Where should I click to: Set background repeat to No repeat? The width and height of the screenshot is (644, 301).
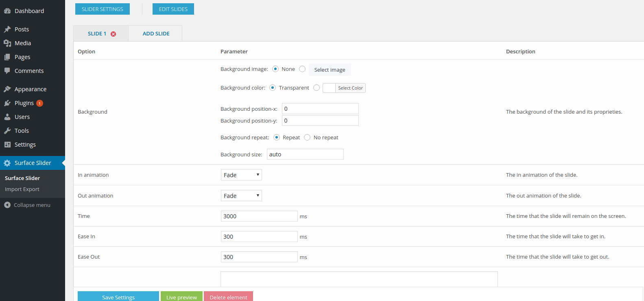point(307,137)
